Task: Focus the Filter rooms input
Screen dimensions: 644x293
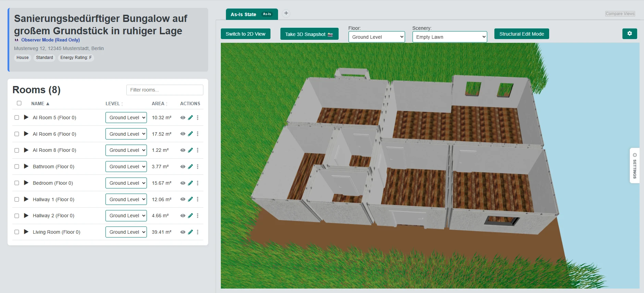Action: point(165,90)
